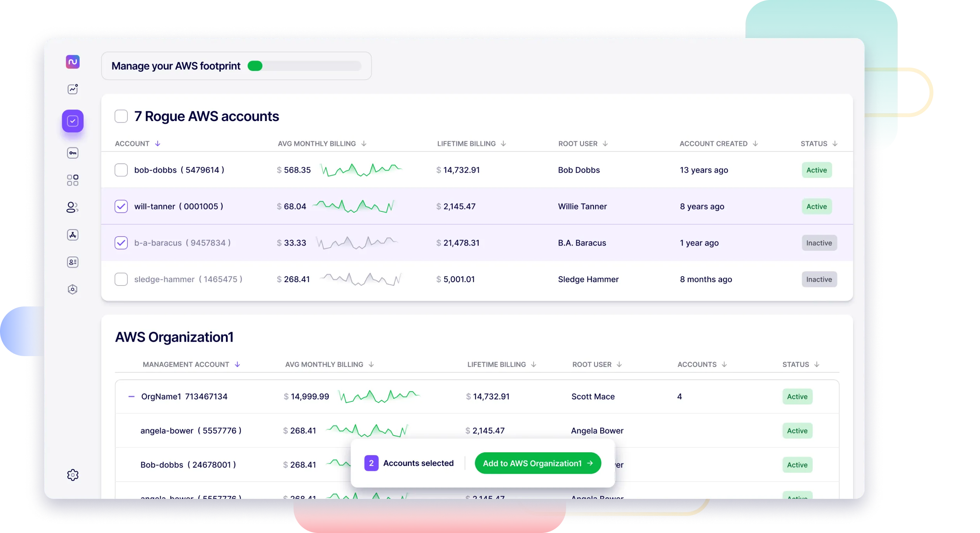980x533 pixels.
Task: Click the hexagon settings icon in sidebar
Action: point(73,289)
